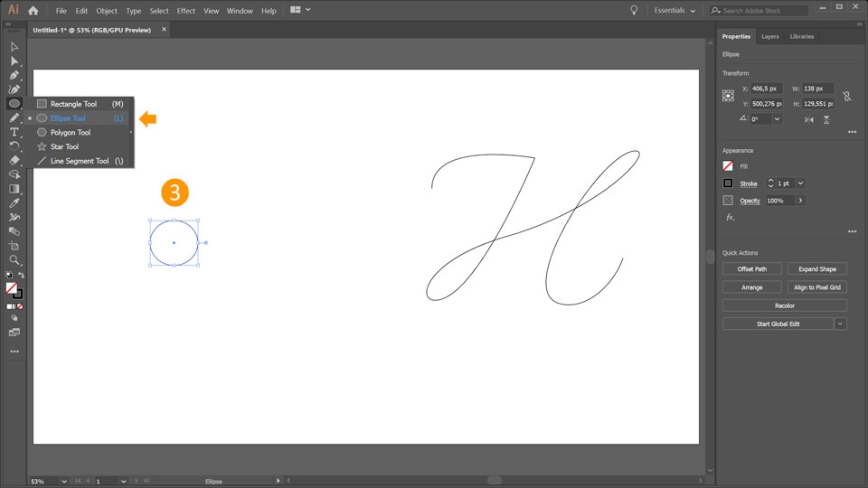Open the Essentials workspace switcher

[x=675, y=11]
